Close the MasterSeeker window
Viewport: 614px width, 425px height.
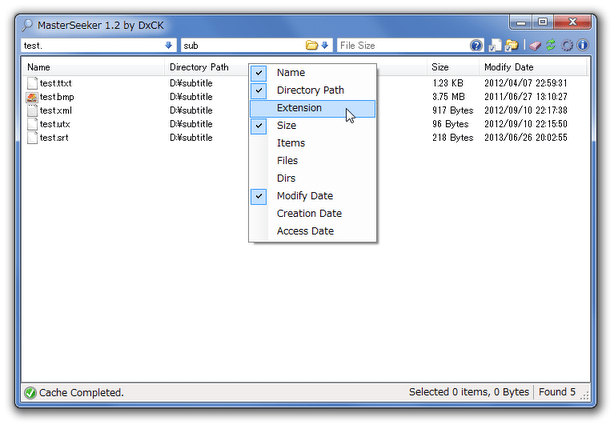click(572, 22)
